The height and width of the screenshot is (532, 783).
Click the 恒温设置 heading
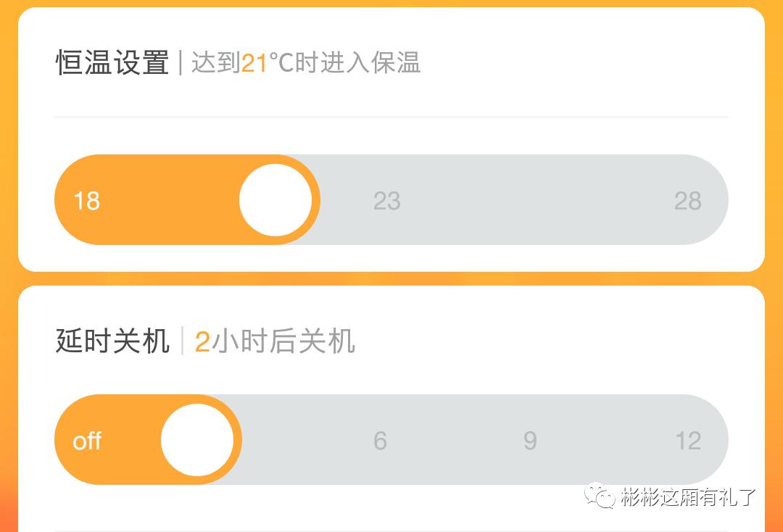[x=112, y=63]
